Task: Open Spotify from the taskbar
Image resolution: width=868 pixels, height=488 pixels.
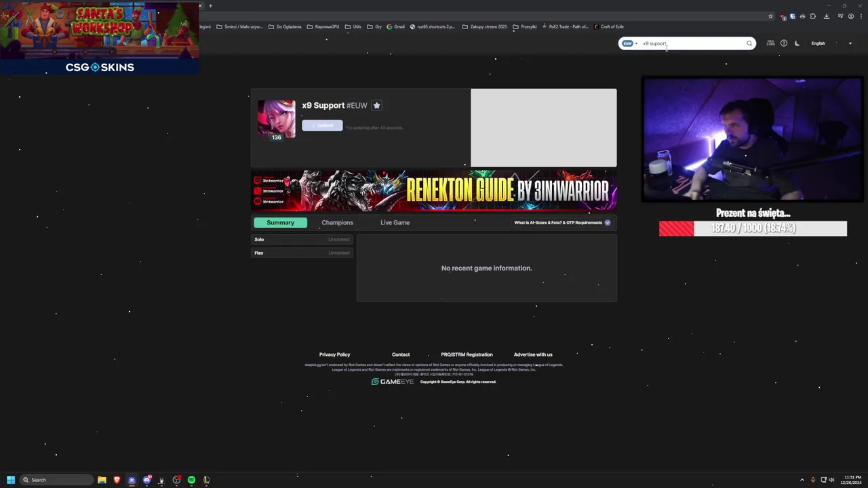Action: (191, 480)
